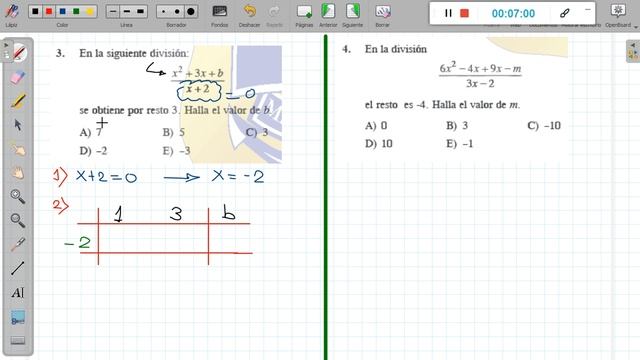Screen dimensions: 640x360
Task: Select the hand scroll page tool
Action: tap(18, 173)
